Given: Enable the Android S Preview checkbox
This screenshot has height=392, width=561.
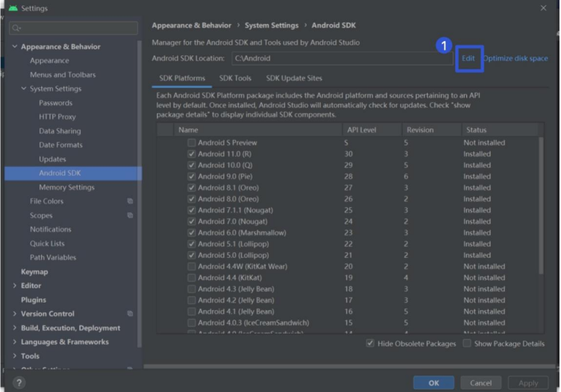Looking at the screenshot, I should click(x=192, y=142).
